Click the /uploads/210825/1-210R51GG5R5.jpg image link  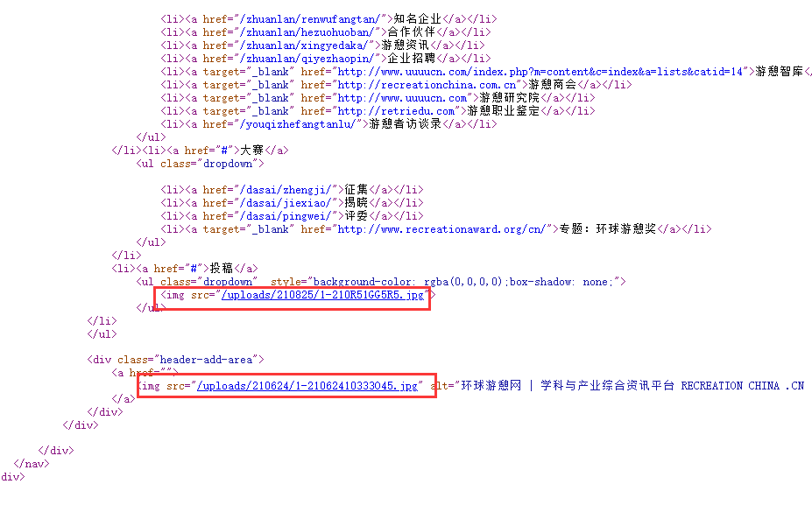click(x=310, y=295)
